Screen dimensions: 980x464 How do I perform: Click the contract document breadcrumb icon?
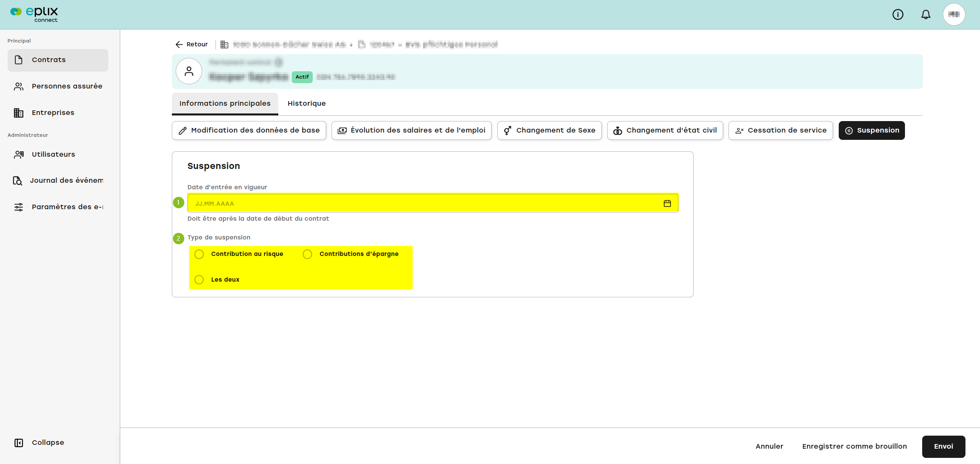click(361, 44)
